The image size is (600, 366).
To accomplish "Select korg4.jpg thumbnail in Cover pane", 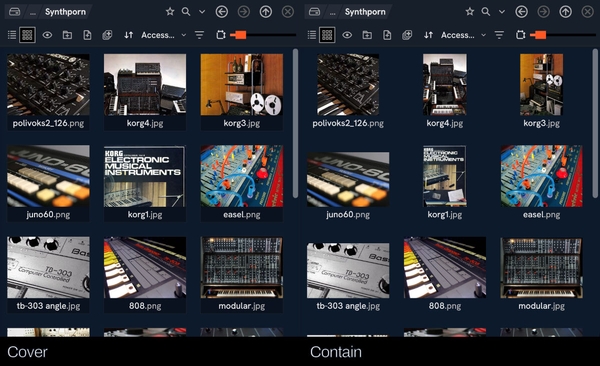I will point(145,85).
